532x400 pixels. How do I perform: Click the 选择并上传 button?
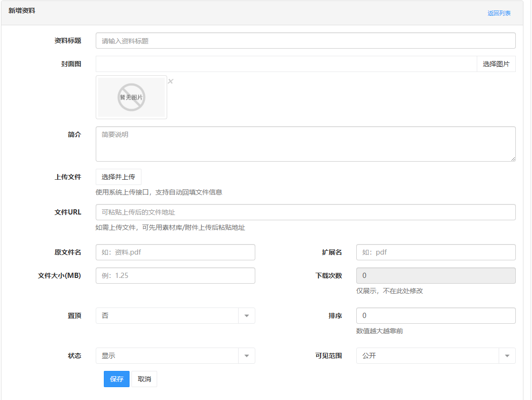(119, 176)
